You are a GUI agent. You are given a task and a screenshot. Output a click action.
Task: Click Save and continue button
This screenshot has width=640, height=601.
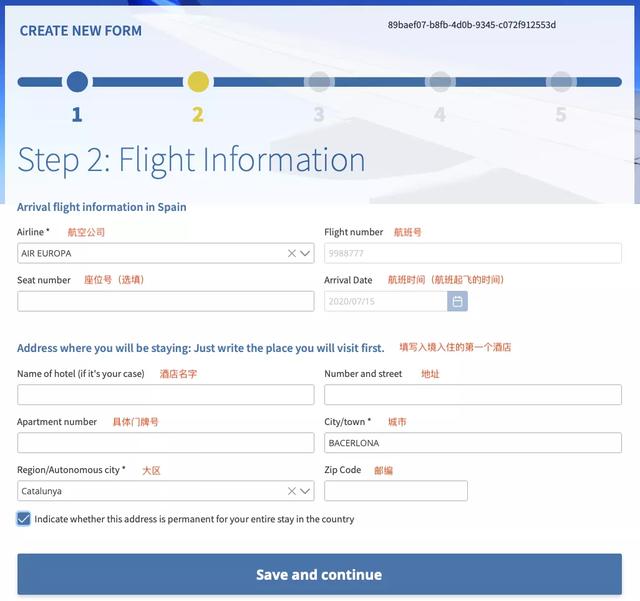tap(320, 574)
